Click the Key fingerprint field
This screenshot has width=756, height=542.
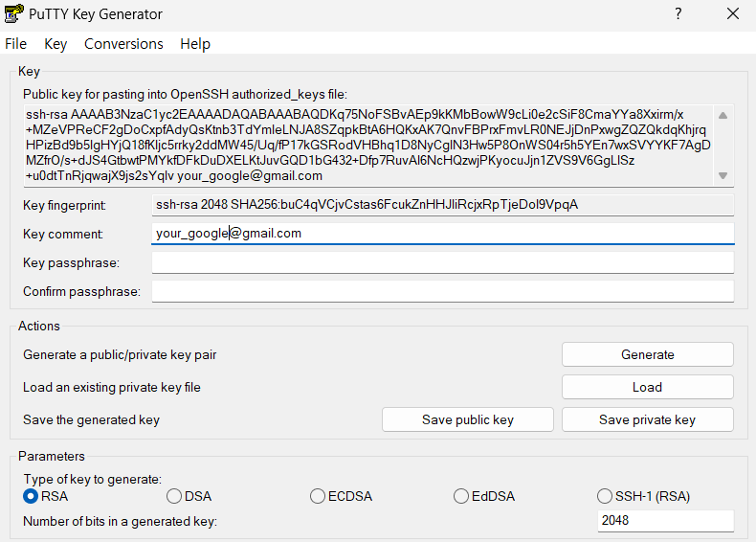pyautogui.click(x=443, y=205)
